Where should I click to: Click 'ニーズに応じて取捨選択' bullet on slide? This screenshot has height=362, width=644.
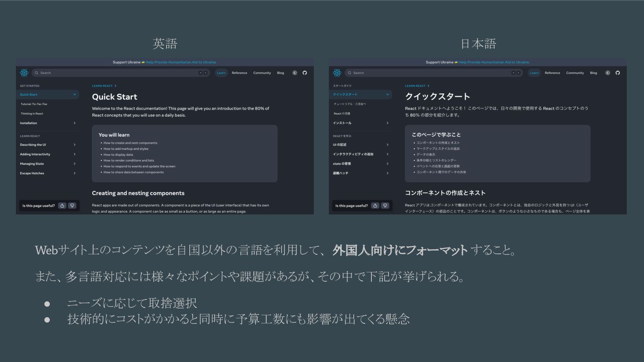[132, 303]
